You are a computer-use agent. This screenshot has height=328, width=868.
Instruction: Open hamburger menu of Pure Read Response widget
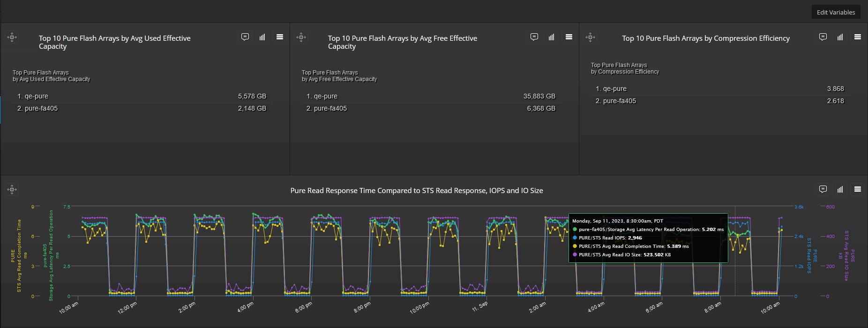click(x=858, y=189)
